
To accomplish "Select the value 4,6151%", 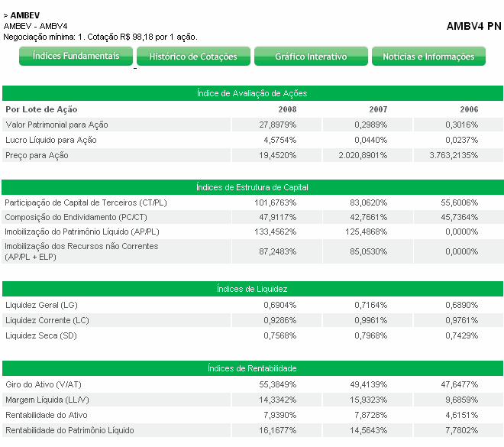I will 462,415.
